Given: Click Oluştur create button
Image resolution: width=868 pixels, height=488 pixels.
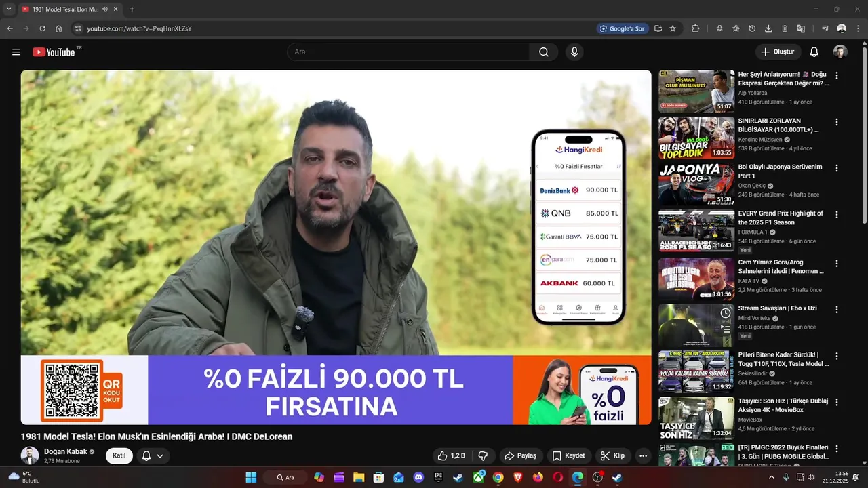Looking at the screenshot, I should (778, 52).
